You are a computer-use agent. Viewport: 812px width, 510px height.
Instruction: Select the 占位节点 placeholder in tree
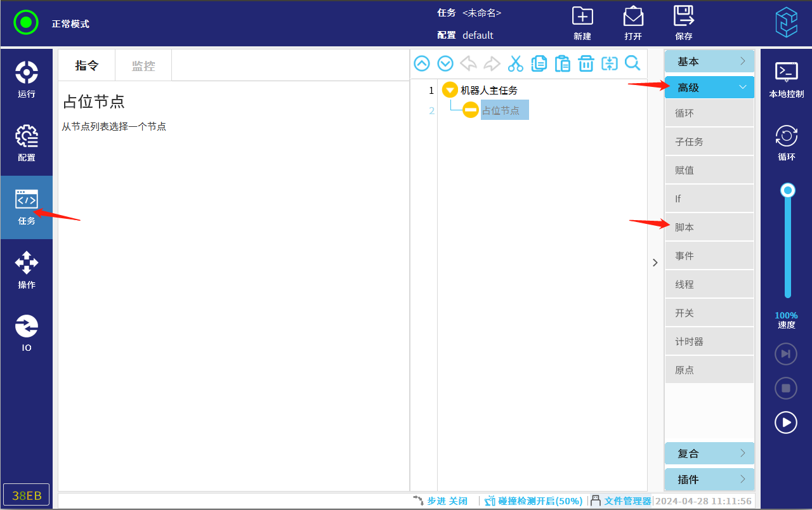pos(501,110)
